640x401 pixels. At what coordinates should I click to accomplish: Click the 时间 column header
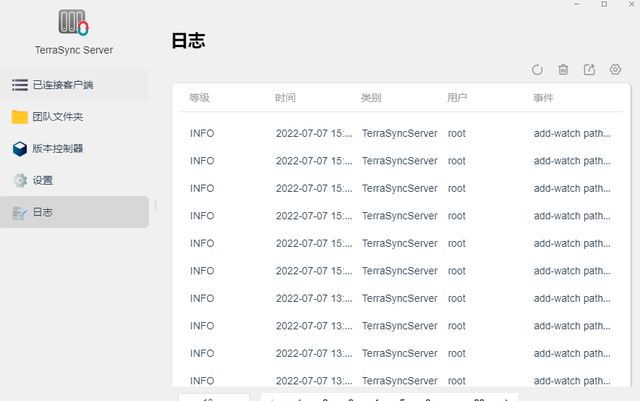[x=285, y=98]
